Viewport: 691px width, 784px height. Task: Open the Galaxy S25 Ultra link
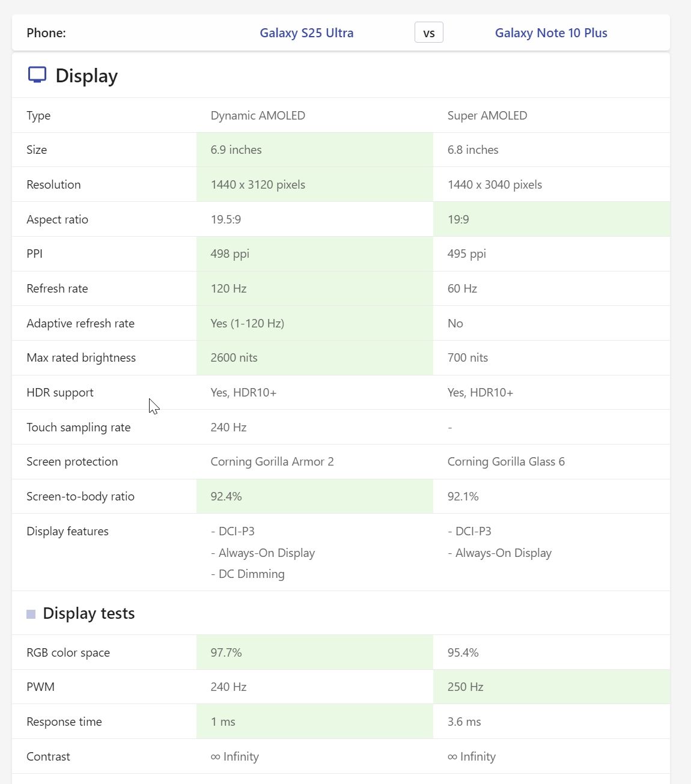306,33
